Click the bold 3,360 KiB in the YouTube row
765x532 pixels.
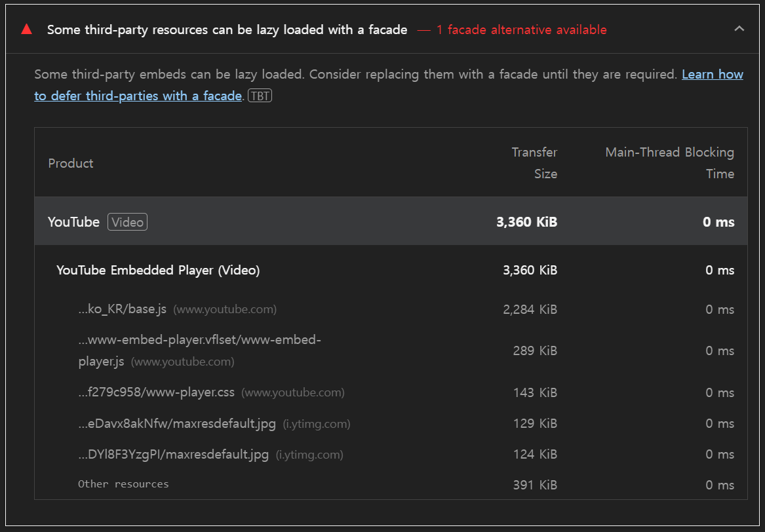(526, 222)
